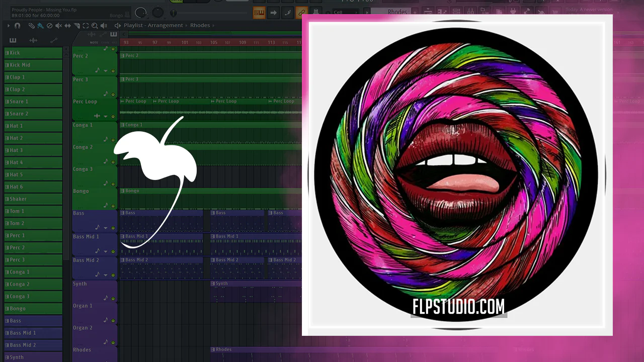The height and width of the screenshot is (362, 644).
Task: Click the horizontal slider right of the knobs
Action: click(x=209, y=13)
